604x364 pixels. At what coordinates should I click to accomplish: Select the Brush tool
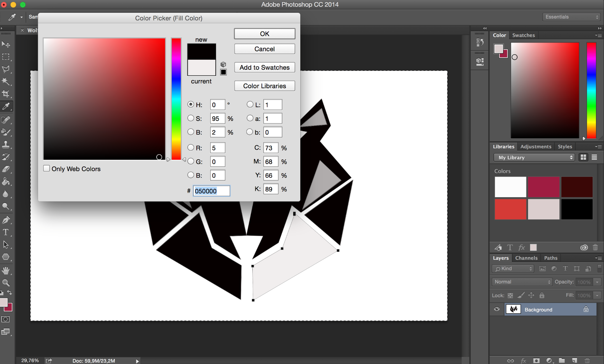[x=6, y=132]
